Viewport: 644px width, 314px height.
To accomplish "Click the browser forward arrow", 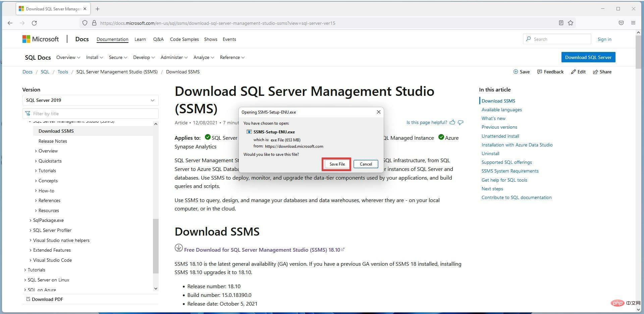I will click(x=22, y=23).
